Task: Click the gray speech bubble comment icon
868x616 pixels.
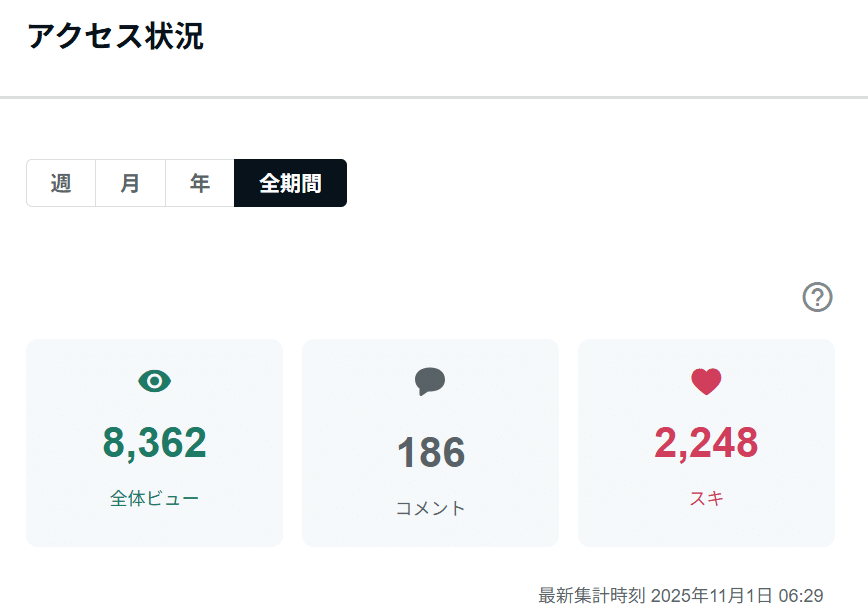Action: pyautogui.click(x=430, y=381)
